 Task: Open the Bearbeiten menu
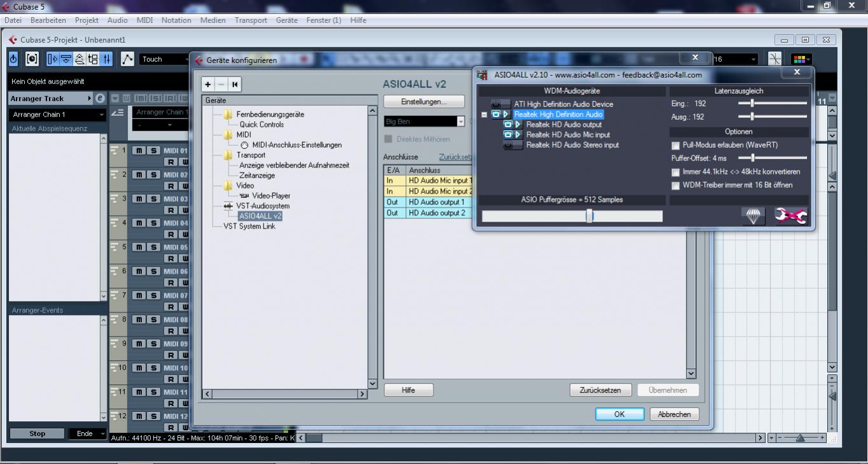48,20
